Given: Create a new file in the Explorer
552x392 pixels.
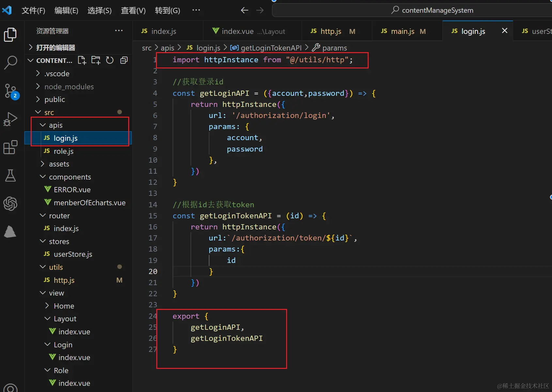Looking at the screenshot, I should (x=82, y=60).
